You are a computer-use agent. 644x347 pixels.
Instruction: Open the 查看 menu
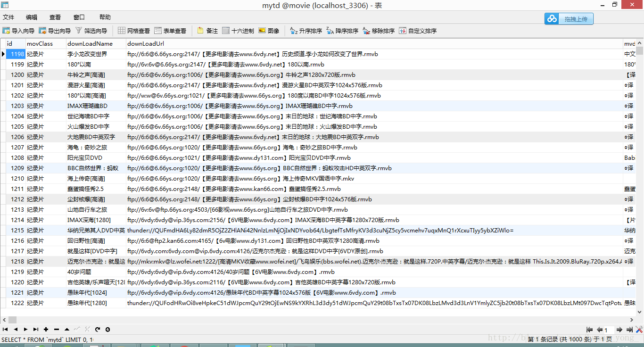55,17
